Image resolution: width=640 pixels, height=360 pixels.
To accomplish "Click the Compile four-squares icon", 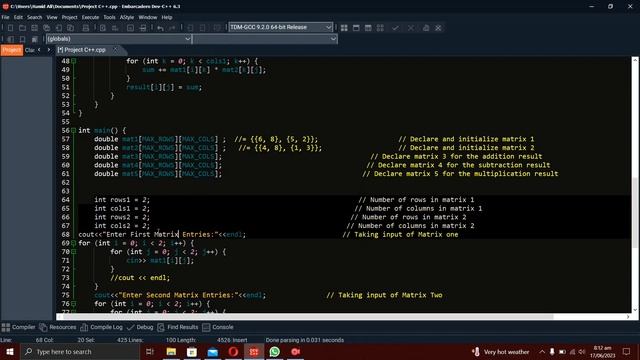I will click(x=344, y=28).
